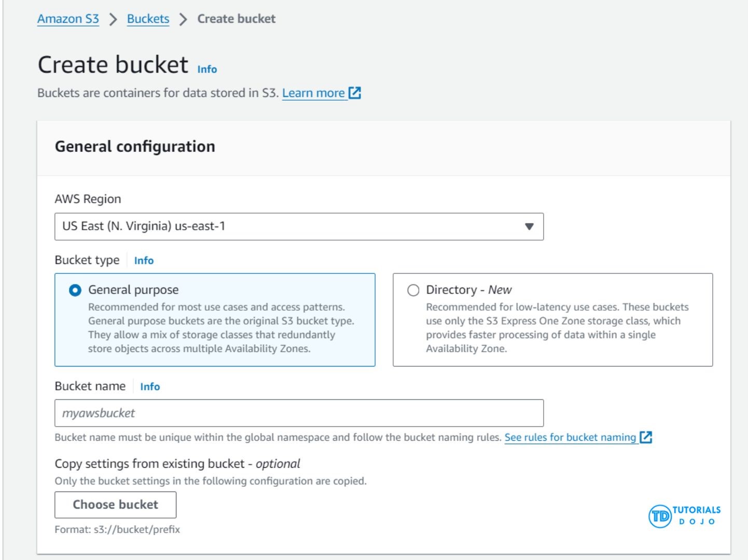Click the Tutorials Dojo logo

point(684,515)
